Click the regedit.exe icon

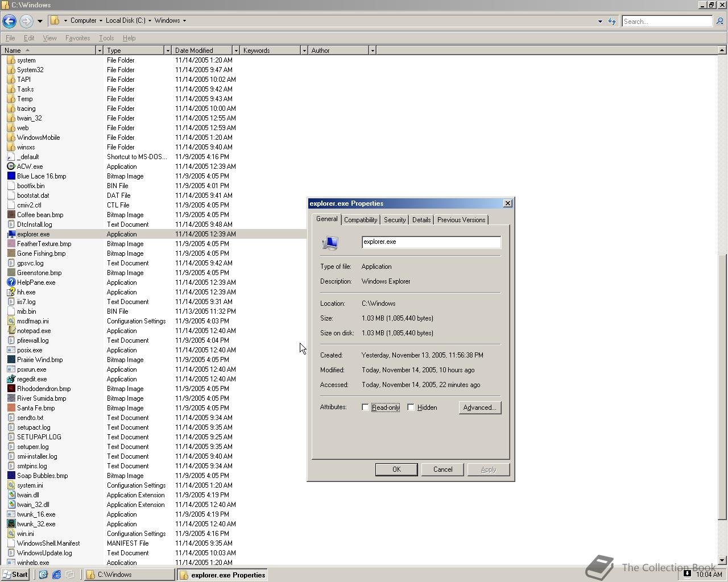click(11, 379)
